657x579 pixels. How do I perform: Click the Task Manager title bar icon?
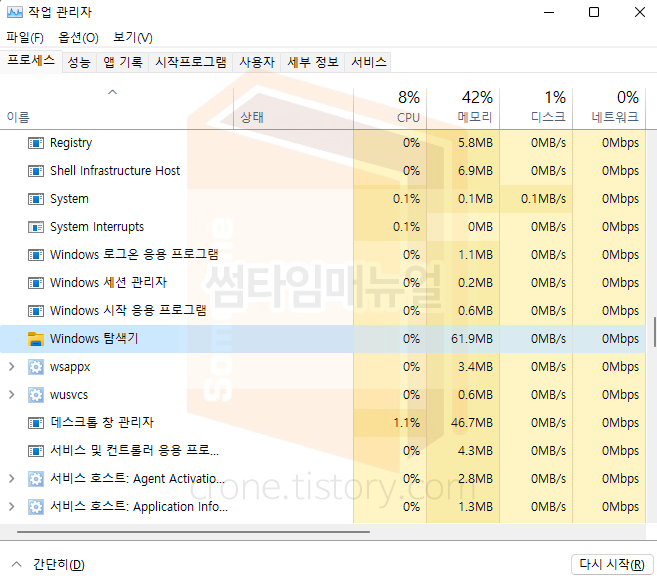point(15,12)
